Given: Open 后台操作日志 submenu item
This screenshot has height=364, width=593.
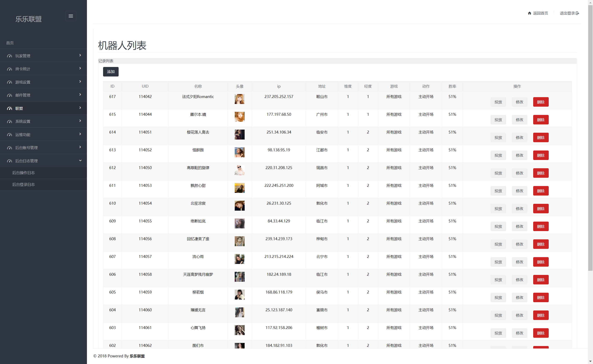Looking at the screenshot, I should pos(23,173).
